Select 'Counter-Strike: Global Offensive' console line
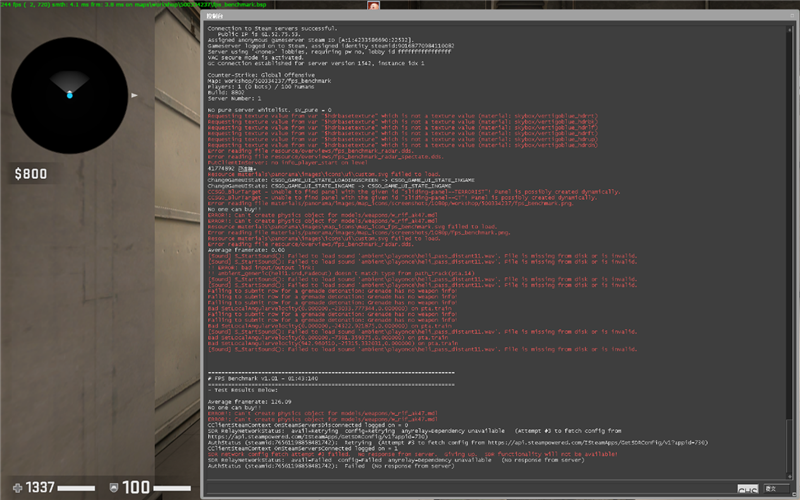The image size is (800, 500). tap(261, 75)
